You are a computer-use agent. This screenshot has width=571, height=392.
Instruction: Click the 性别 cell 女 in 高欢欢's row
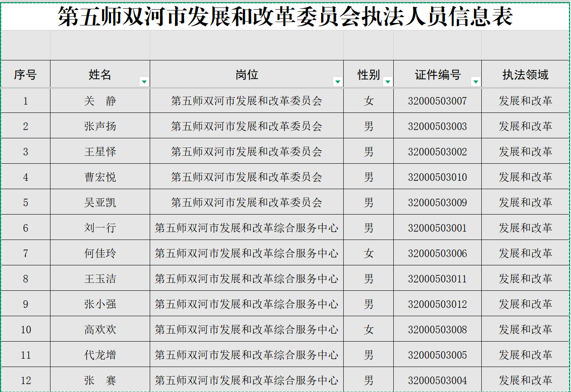(x=369, y=330)
